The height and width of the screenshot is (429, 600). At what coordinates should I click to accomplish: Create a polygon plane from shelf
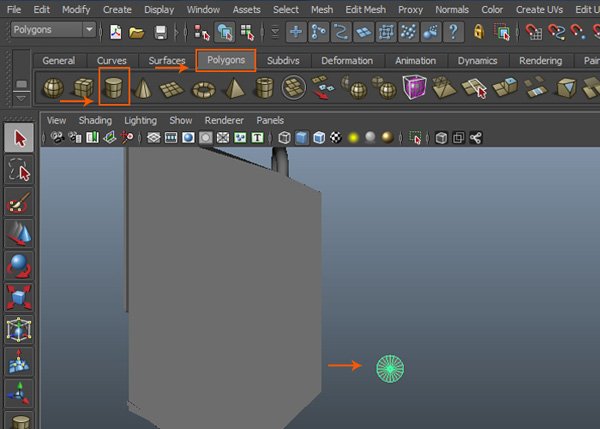(171, 90)
